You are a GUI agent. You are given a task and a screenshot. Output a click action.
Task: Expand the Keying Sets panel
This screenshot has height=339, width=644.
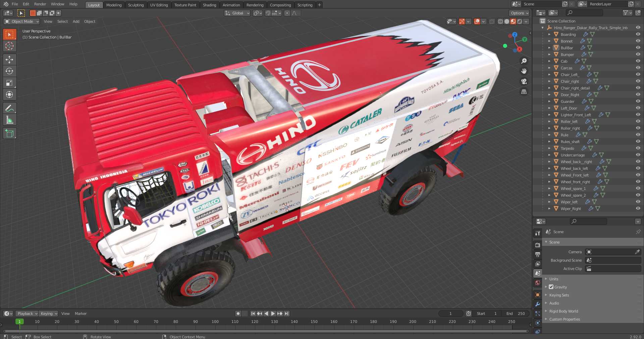point(559,295)
